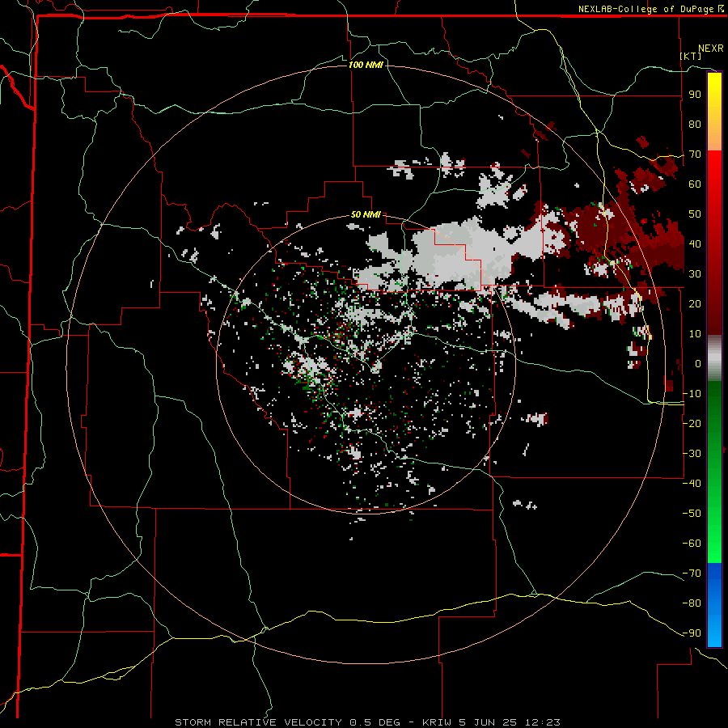Click the 50 value on velocity scale
This screenshot has height=728, width=728.
[x=695, y=214]
